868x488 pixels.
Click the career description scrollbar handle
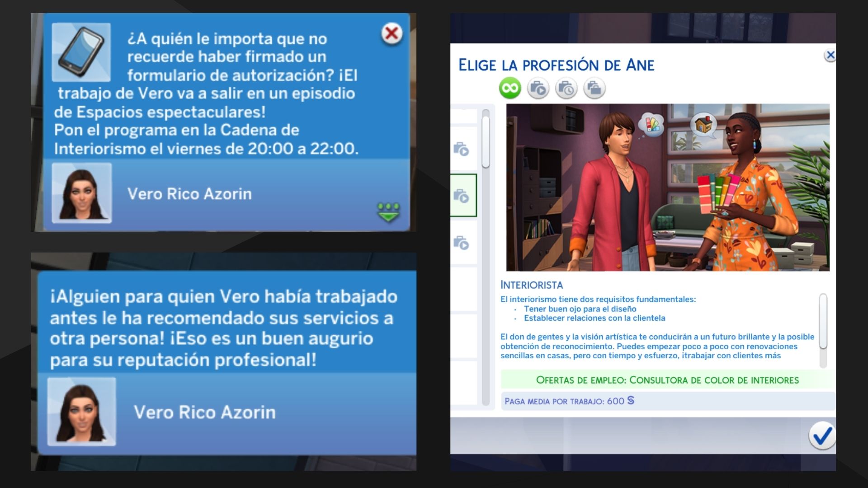coord(823,321)
